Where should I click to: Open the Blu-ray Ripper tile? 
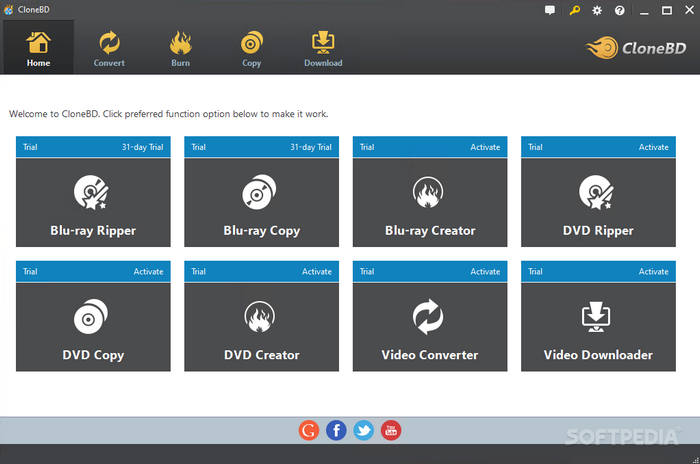click(x=93, y=202)
